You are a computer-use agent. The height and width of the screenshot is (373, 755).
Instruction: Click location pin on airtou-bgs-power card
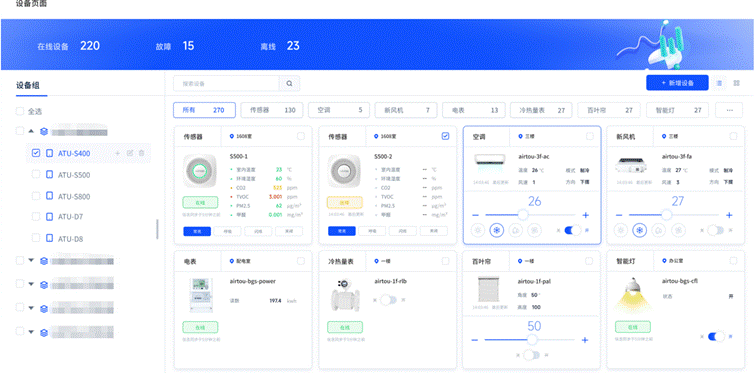[x=232, y=261]
